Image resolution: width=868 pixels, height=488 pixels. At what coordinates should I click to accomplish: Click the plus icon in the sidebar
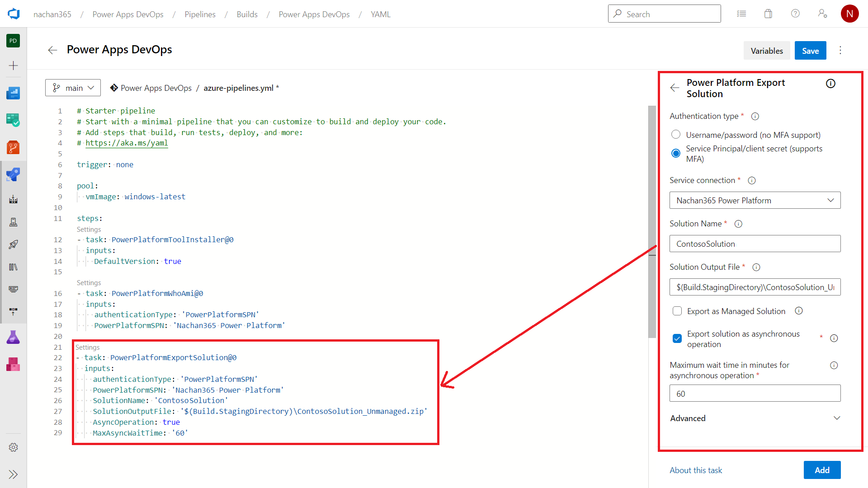click(13, 66)
